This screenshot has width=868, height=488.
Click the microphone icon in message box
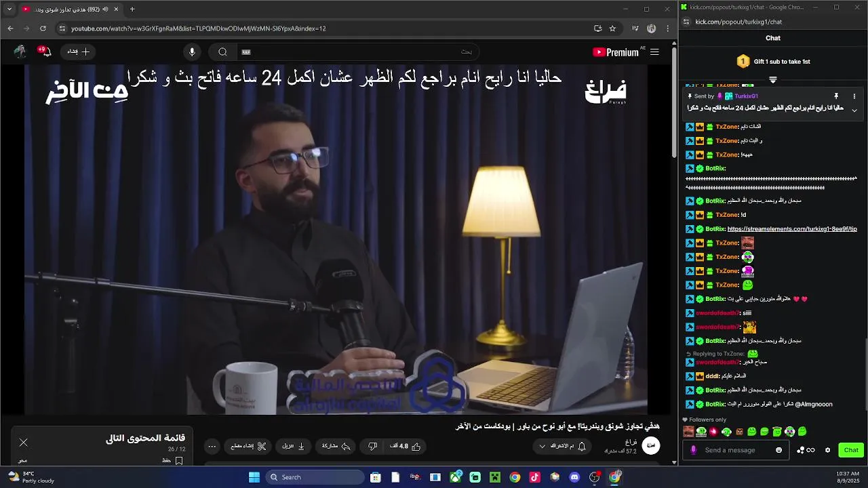(693, 450)
